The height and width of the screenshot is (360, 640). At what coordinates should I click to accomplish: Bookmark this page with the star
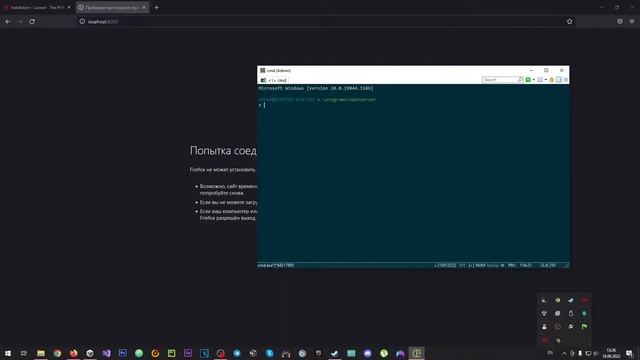click(569, 22)
